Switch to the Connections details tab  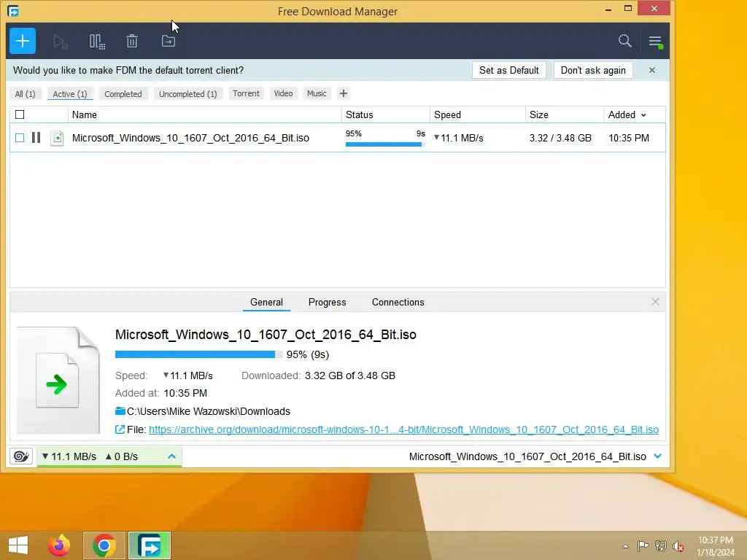(x=398, y=302)
